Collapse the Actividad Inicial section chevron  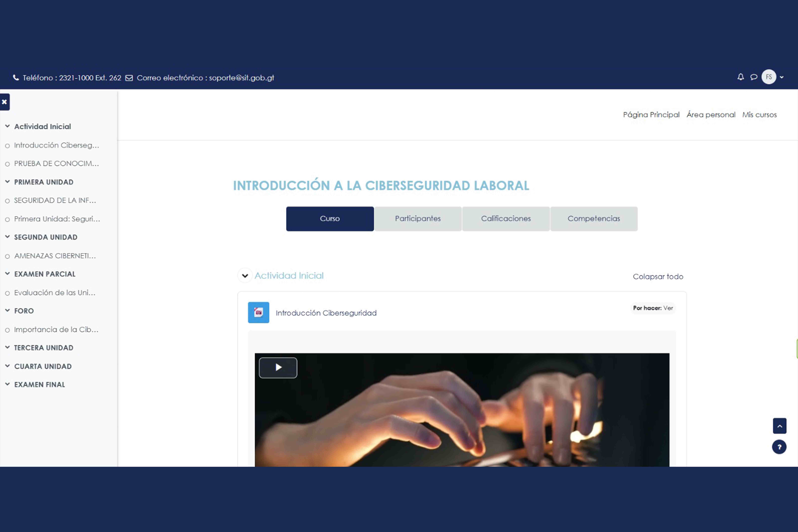coord(245,276)
